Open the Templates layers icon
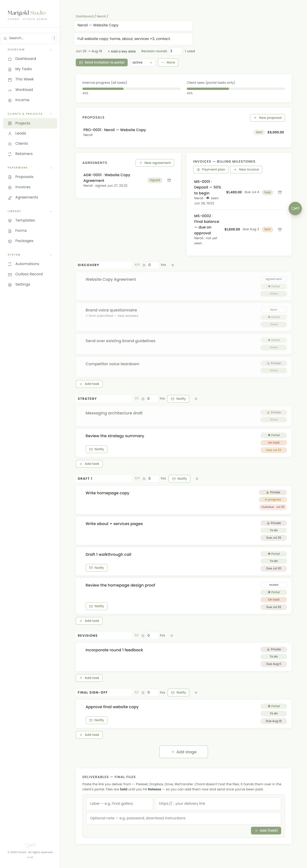The height and width of the screenshot is (868, 307). (x=10, y=220)
